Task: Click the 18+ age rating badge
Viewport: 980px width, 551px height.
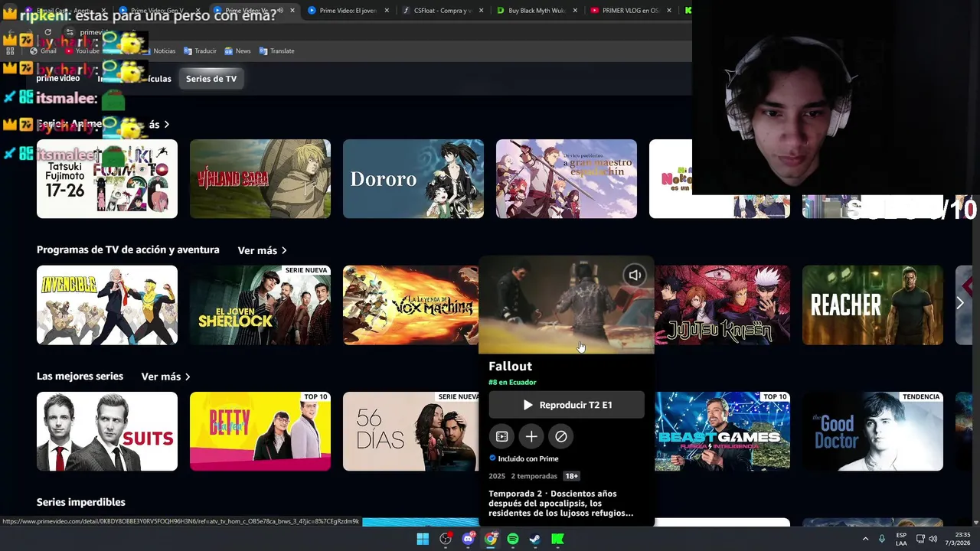Action: (571, 476)
